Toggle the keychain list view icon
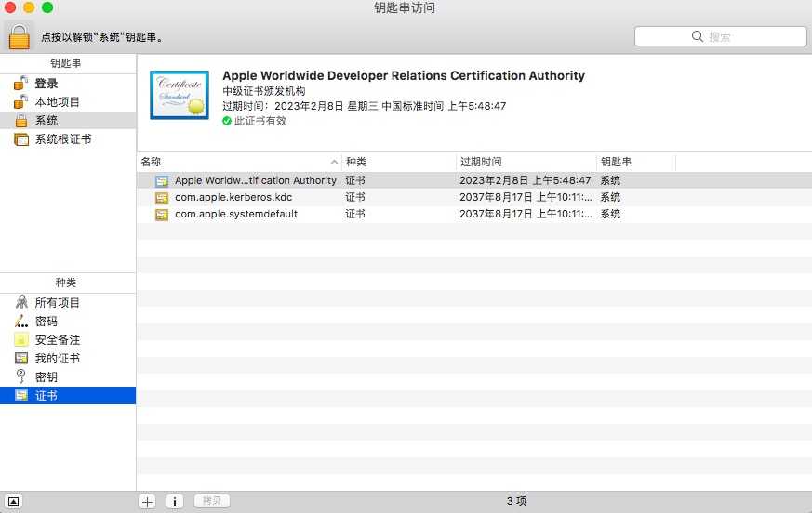 13,501
